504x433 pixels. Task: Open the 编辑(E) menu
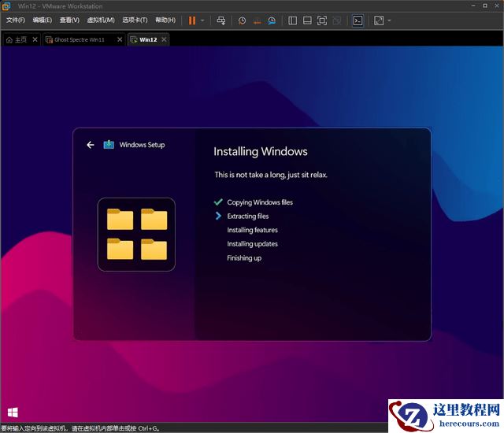pyautogui.click(x=42, y=20)
